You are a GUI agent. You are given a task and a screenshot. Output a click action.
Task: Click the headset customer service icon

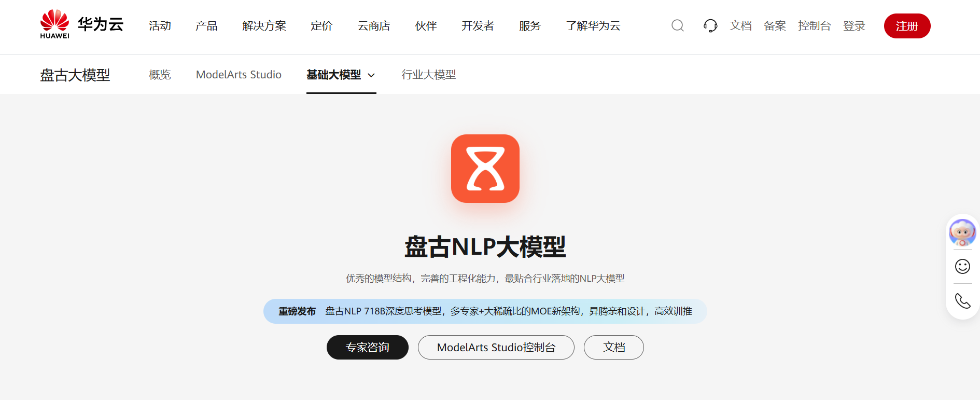point(710,25)
